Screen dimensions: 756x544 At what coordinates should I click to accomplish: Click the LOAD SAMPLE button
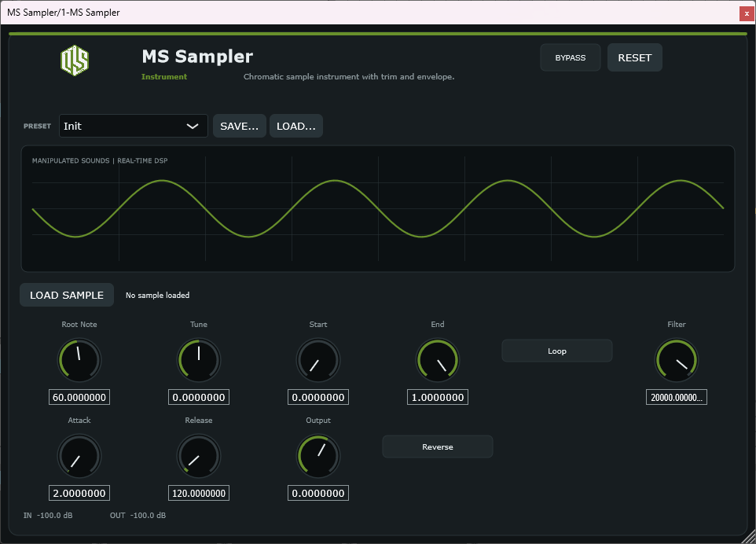point(67,295)
